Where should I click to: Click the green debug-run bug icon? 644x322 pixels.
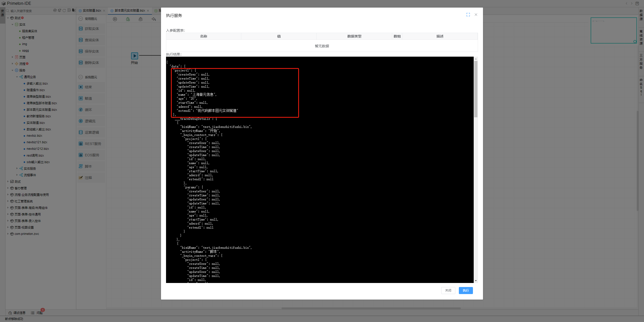(128, 19)
